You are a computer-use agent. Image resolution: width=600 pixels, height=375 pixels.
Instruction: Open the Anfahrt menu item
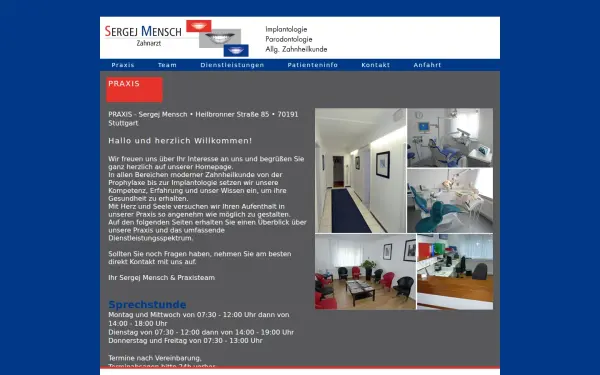427,65
